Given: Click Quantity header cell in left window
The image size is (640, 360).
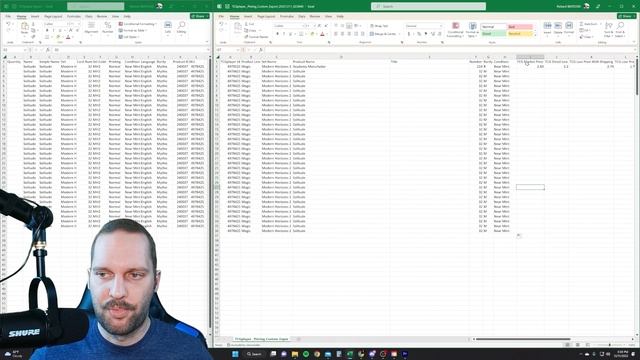Looking at the screenshot, I should click(14, 62).
